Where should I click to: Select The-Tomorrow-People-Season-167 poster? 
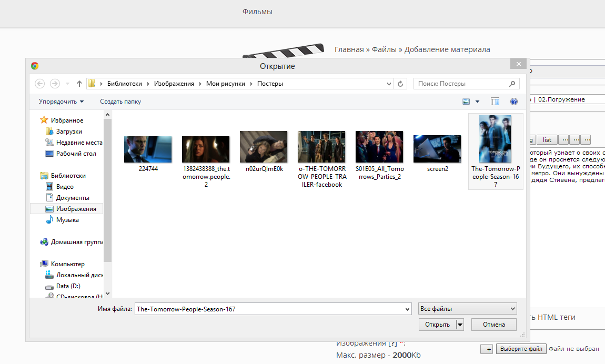496,151
